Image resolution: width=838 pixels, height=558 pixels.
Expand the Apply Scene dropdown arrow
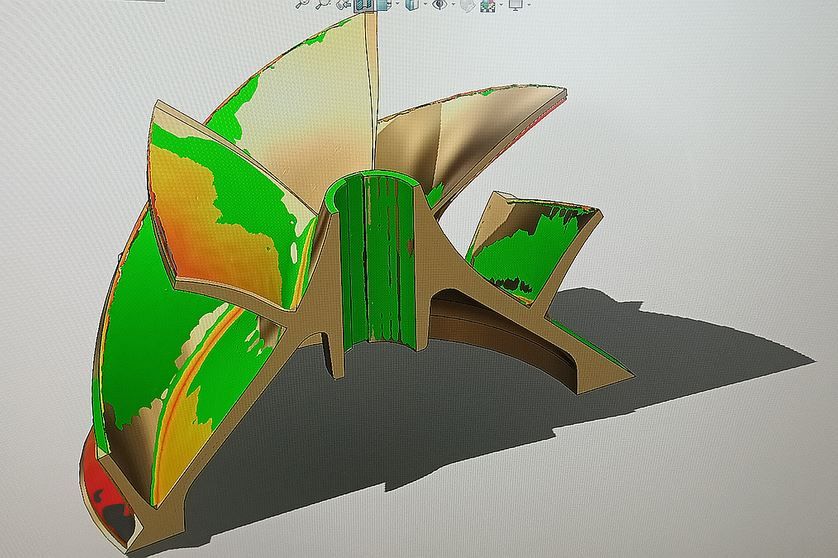501,4
